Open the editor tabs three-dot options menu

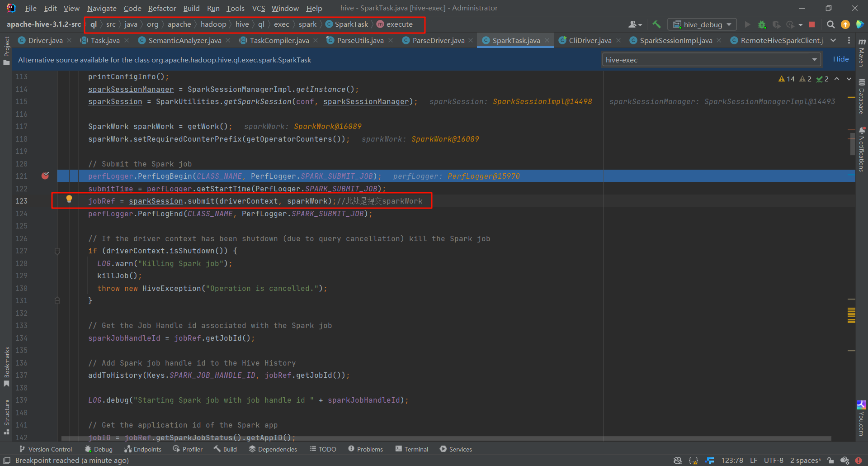click(x=849, y=40)
